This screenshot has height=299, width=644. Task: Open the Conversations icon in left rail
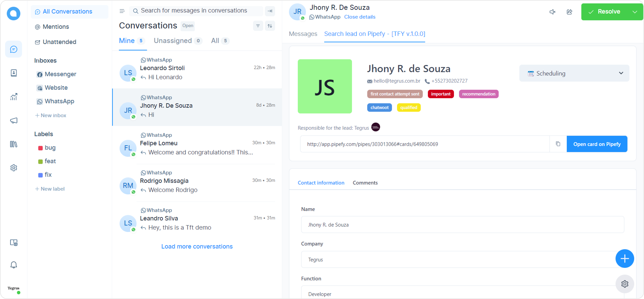14,49
